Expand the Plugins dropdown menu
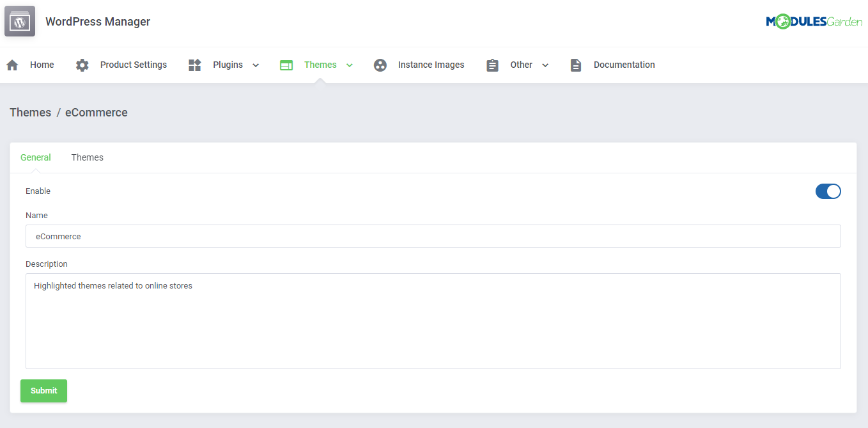868x428 pixels. pyautogui.click(x=256, y=65)
